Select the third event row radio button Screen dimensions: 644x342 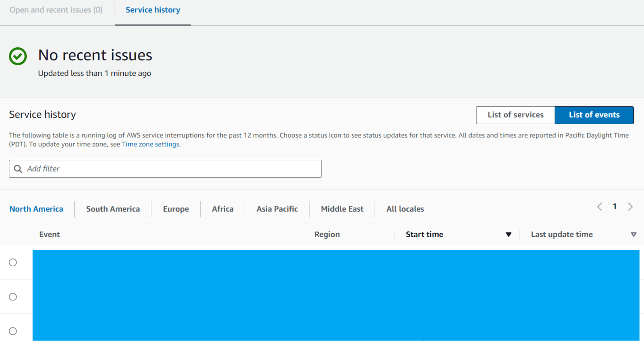click(13, 331)
